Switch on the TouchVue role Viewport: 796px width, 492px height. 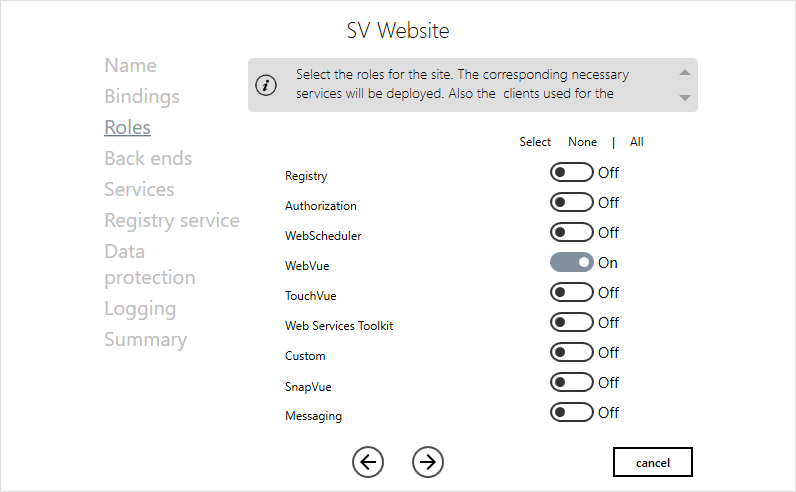point(571,293)
